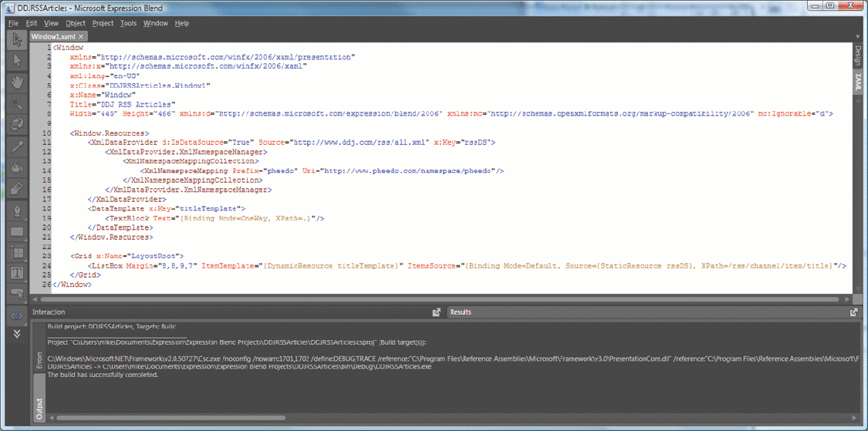
Task: Expand more tools with double chevron
Action: (16, 334)
